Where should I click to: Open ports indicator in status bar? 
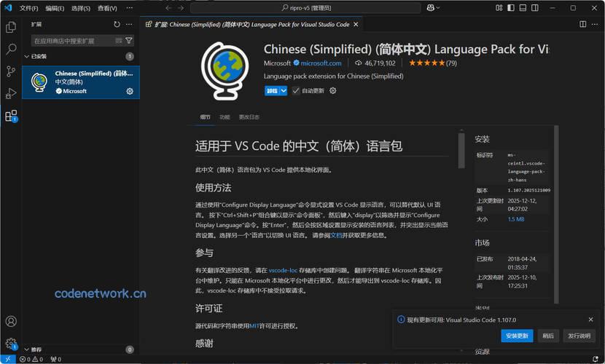55,360
